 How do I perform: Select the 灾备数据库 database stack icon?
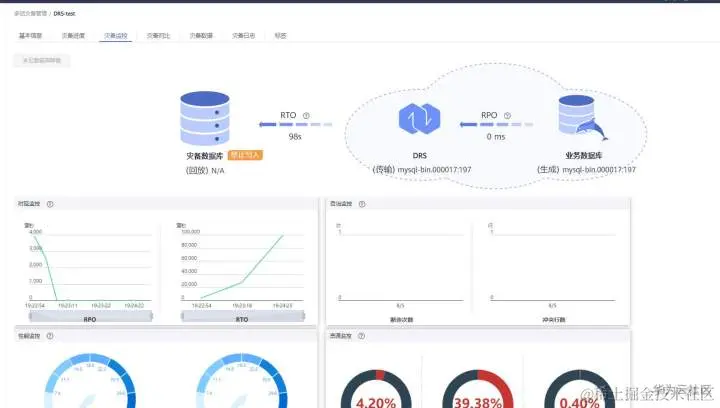[x=205, y=118]
